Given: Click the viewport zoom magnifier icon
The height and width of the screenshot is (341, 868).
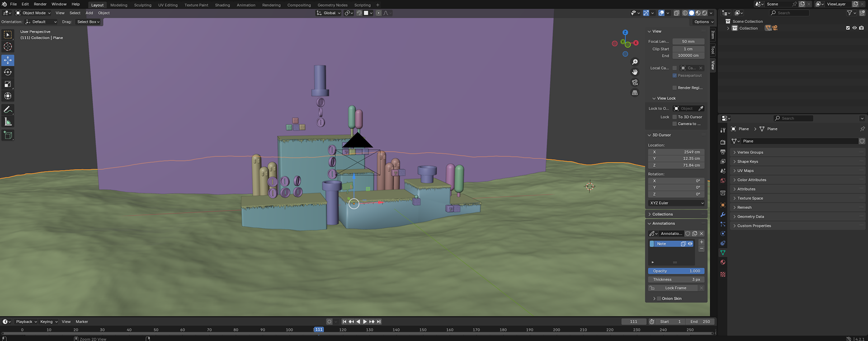Looking at the screenshot, I should coord(635,62).
